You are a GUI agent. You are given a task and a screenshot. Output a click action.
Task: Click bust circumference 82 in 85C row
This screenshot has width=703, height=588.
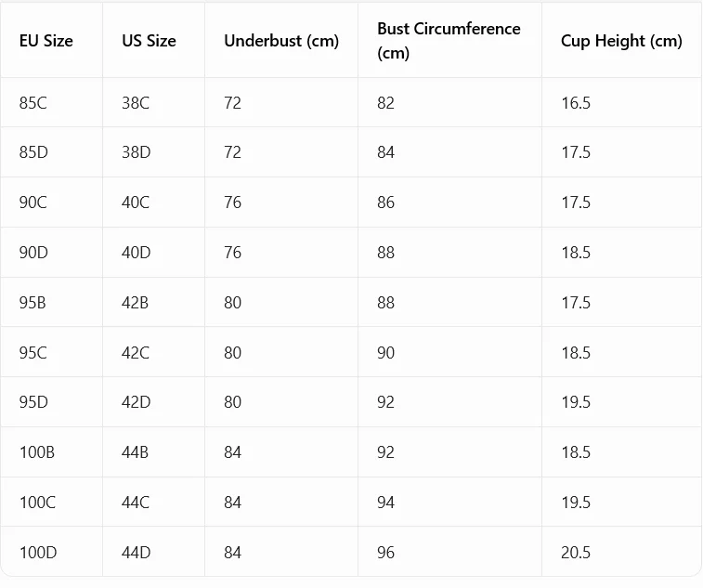385,103
